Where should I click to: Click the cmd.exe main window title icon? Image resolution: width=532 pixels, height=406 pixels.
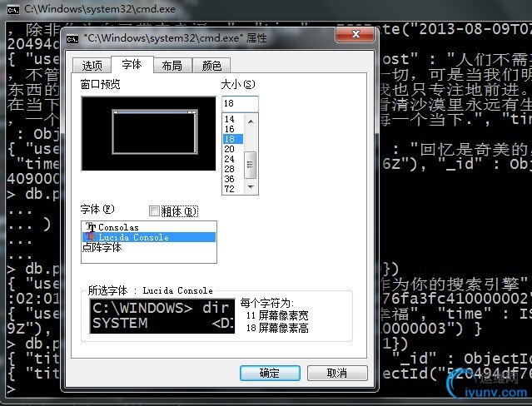pyautogui.click(x=13, y=10)
